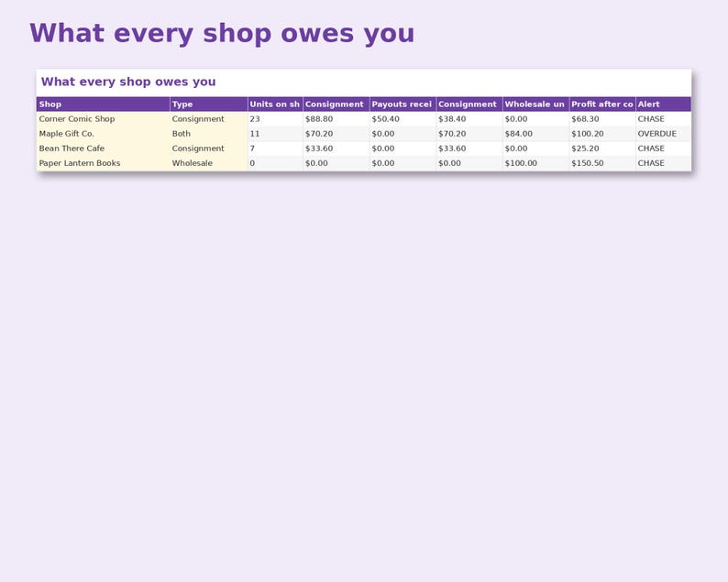Click the $84.00 wholesale cell

(535, 134)
